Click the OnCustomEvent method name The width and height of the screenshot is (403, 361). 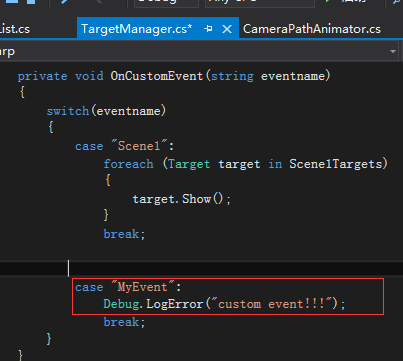click(x=157, y=76)
